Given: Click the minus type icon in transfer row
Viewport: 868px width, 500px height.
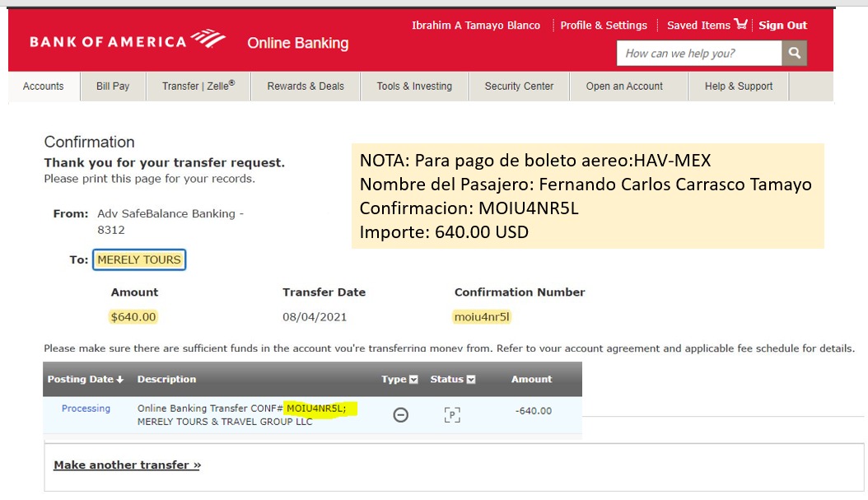Looking at the screenshot, I should pos(401,414).
